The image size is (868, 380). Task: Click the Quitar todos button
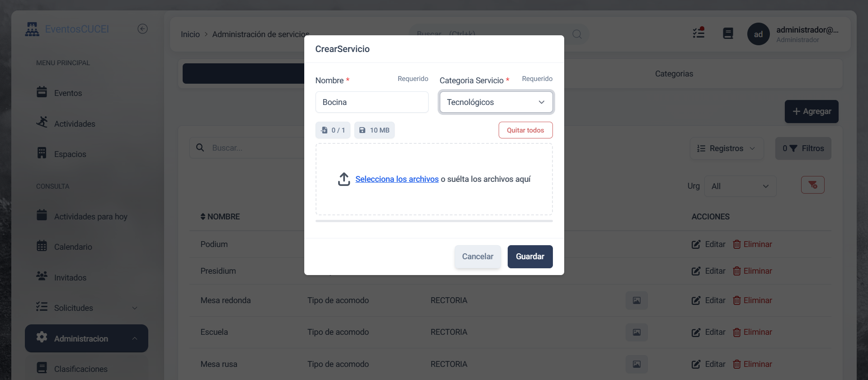525,130
